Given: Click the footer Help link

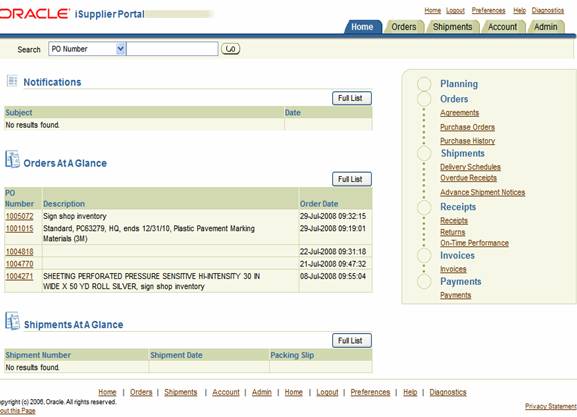Looking at the screenshot, I should click(x=410, y=392).
